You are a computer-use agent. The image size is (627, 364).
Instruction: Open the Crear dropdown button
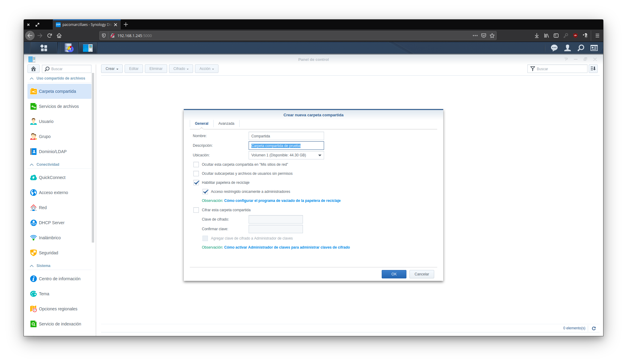tap(112, 69)
